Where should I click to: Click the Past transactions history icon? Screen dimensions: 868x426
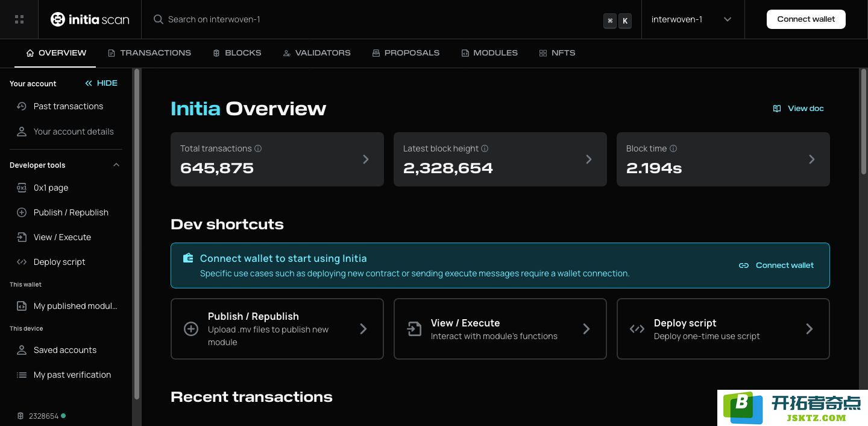click(22, 106)
